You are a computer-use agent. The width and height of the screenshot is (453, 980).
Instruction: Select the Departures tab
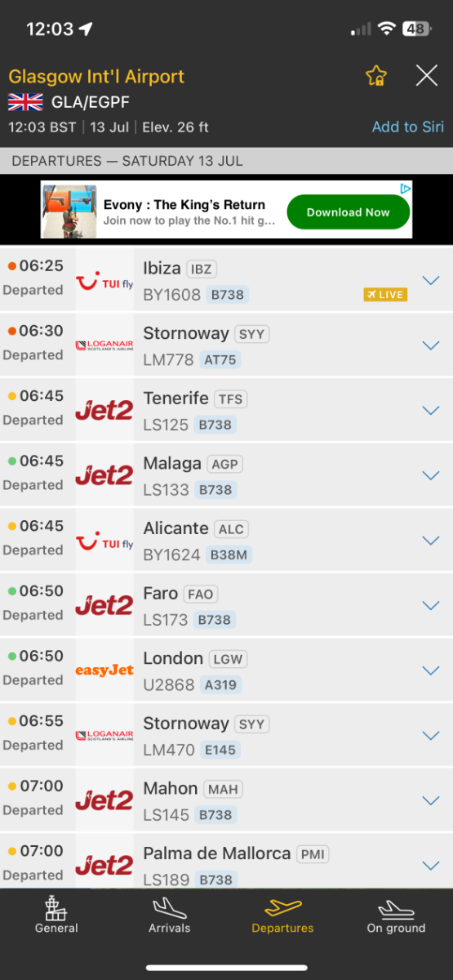pyautogui.click(x=282, y=915)
